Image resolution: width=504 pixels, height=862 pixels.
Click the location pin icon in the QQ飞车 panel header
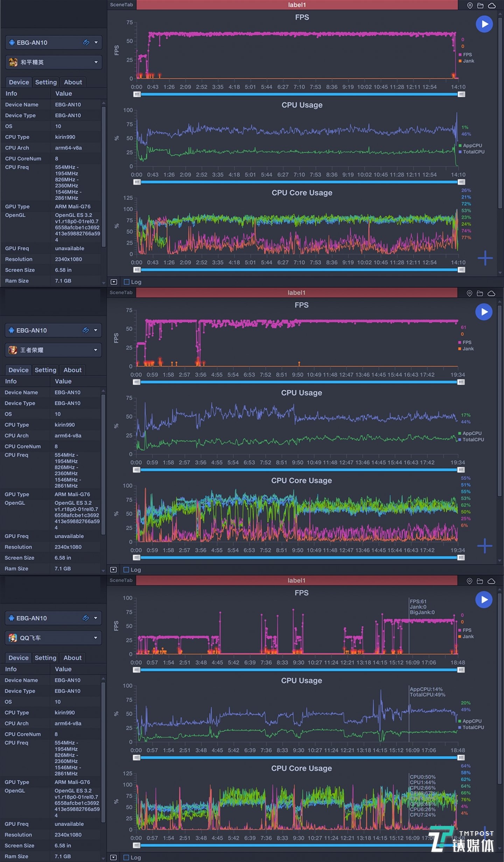[469, 581]
